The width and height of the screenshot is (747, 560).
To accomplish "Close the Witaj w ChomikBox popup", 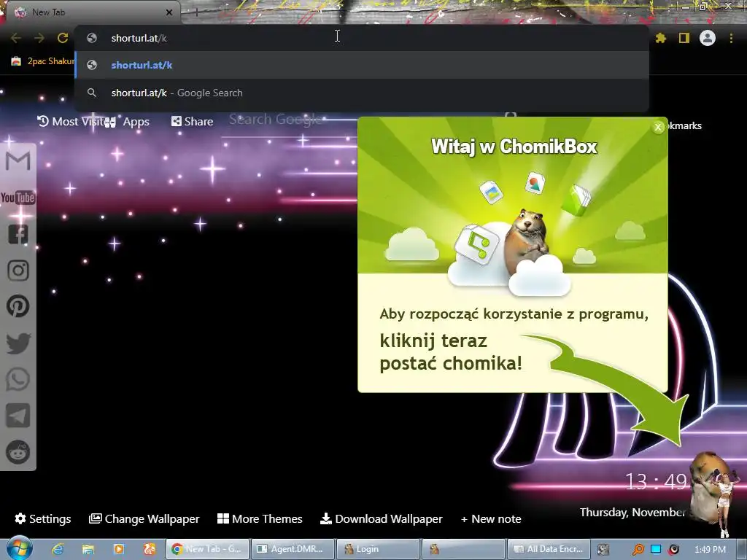I will coord(658,127).
